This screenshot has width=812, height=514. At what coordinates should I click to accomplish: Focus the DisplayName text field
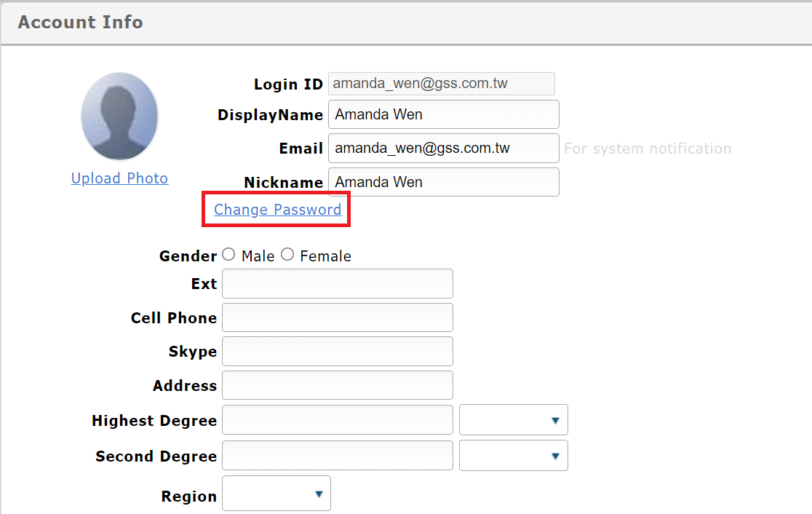tap(443, 114)
